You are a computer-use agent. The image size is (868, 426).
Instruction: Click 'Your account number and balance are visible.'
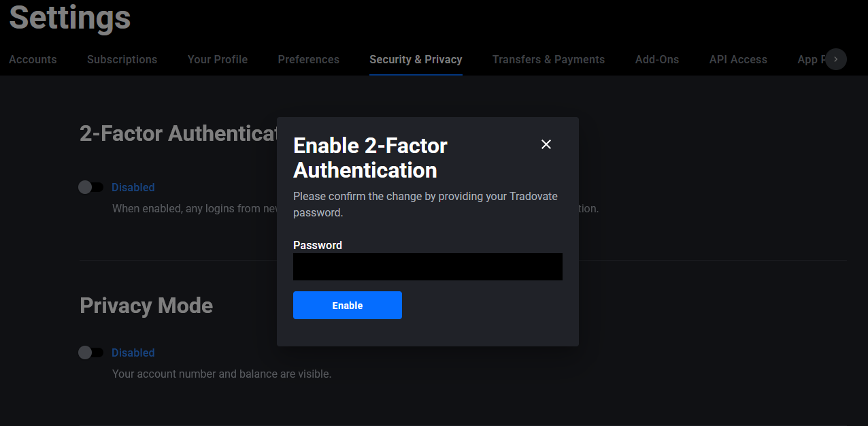pyautogui.click(x=222, y=374)
